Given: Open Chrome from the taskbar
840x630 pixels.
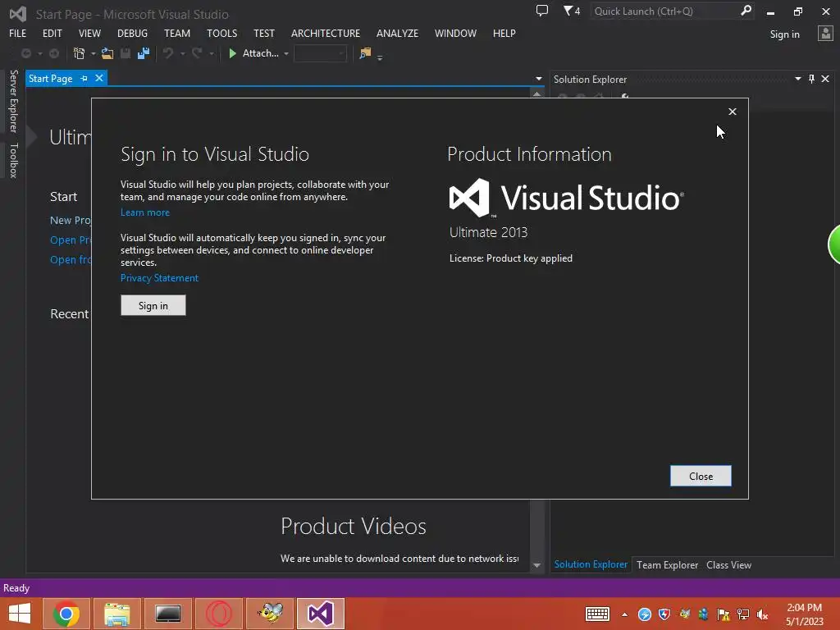Looking at the screenshot, I should coord(66,614).
